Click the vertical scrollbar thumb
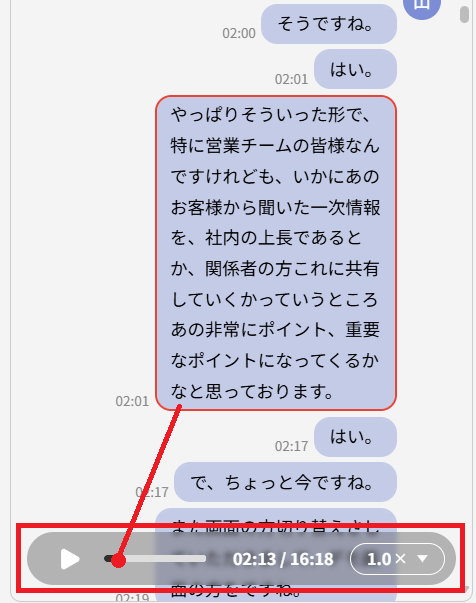 click(464, 14)
